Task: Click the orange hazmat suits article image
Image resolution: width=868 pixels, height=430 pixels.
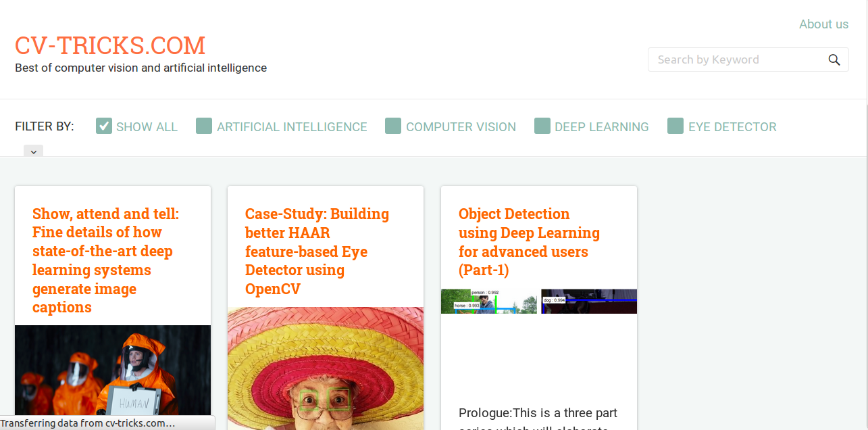Action: tap(113, 377)
